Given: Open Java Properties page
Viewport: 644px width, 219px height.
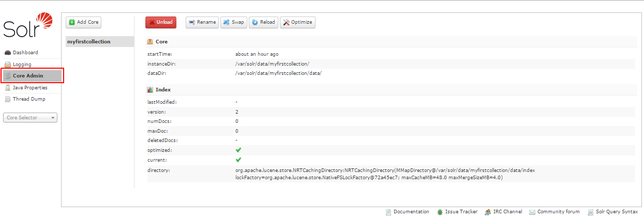Looking at the screenshot, I should (x=30, y=88).
